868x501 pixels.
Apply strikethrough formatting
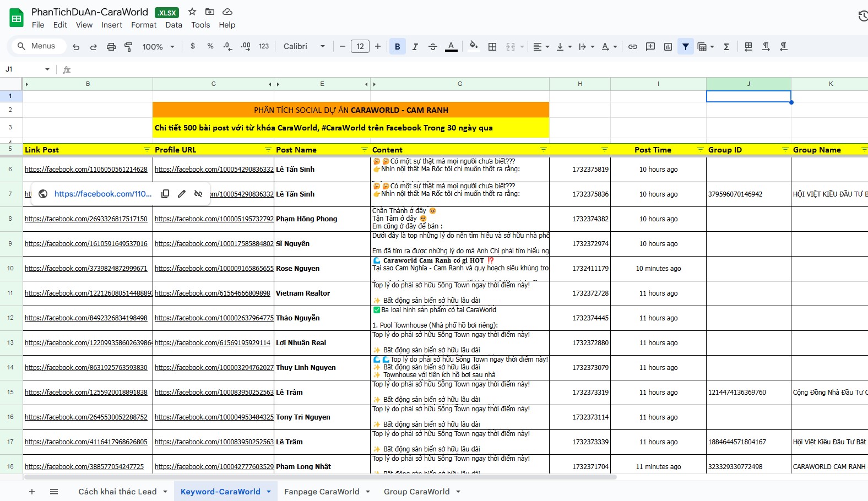pyautogui.click(x=433, y=47)
